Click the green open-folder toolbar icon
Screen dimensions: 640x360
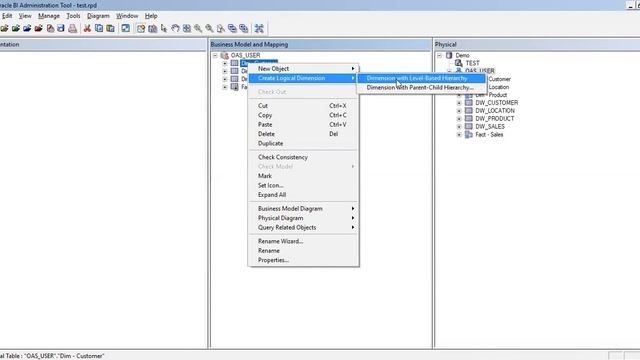16,28
